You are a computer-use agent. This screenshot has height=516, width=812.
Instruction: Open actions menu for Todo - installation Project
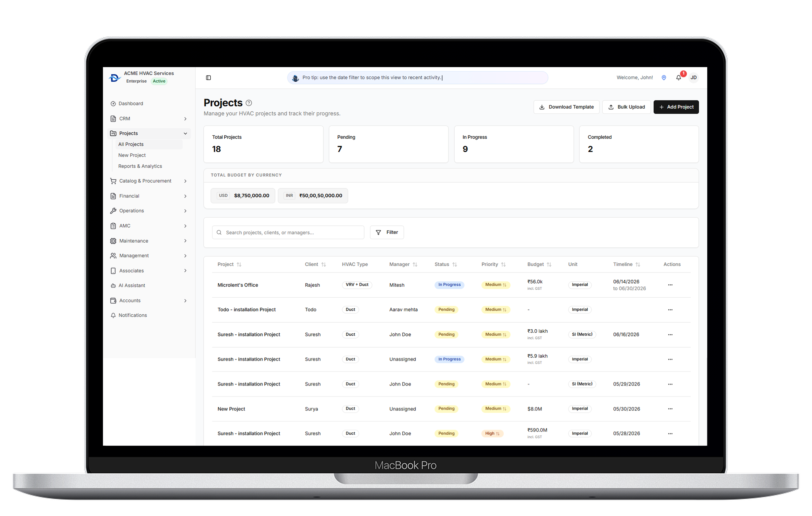(670, 310)
